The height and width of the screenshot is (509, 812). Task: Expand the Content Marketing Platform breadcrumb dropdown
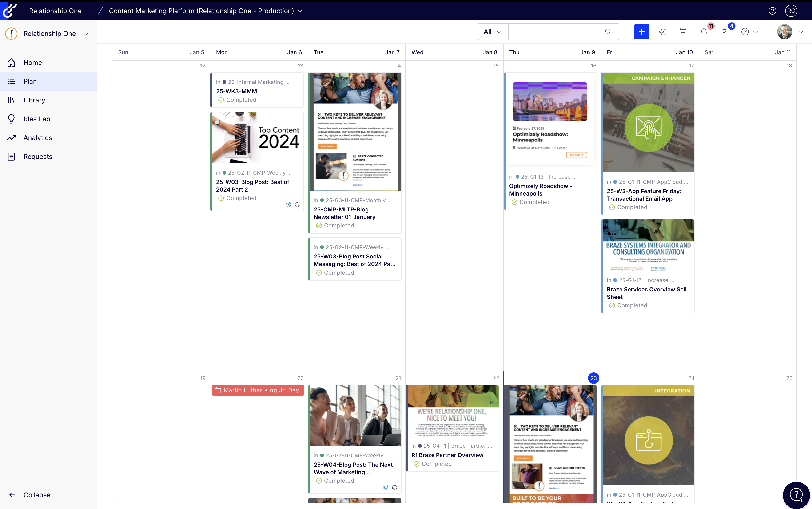pos(300,11)
